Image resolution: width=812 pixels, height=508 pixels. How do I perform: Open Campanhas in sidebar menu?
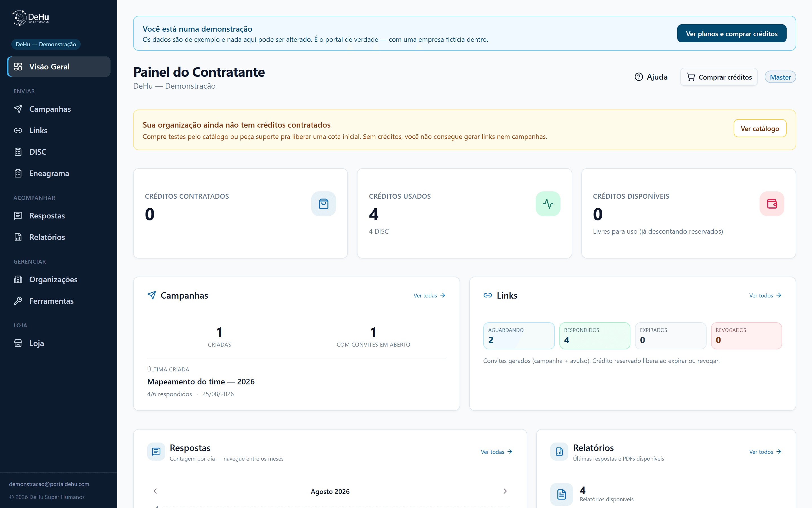click(59, 109)
